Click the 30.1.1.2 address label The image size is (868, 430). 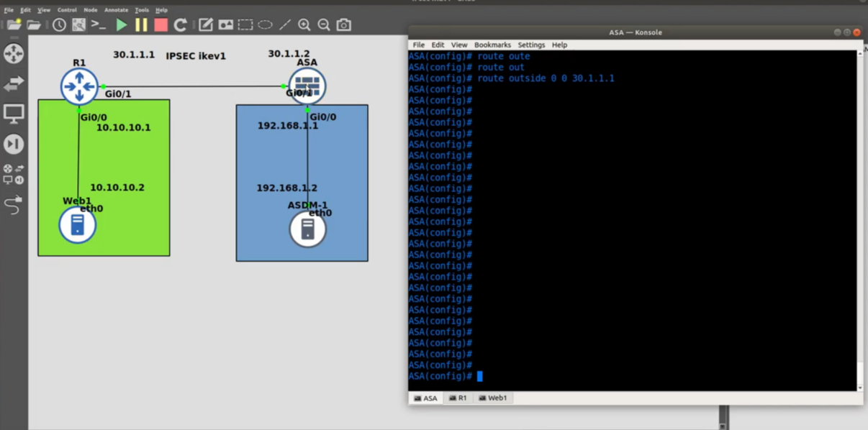[x=289, y=53]
